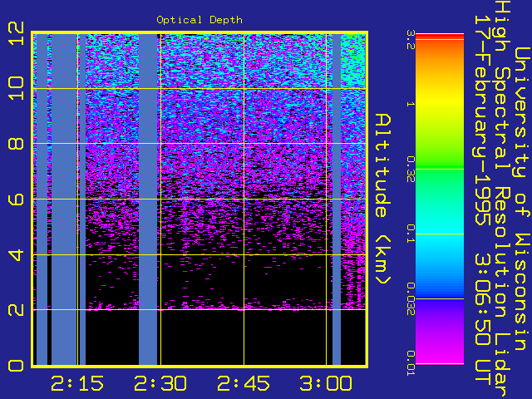
Task: Click the color scale value 0.32
Action: click(411, 169)
